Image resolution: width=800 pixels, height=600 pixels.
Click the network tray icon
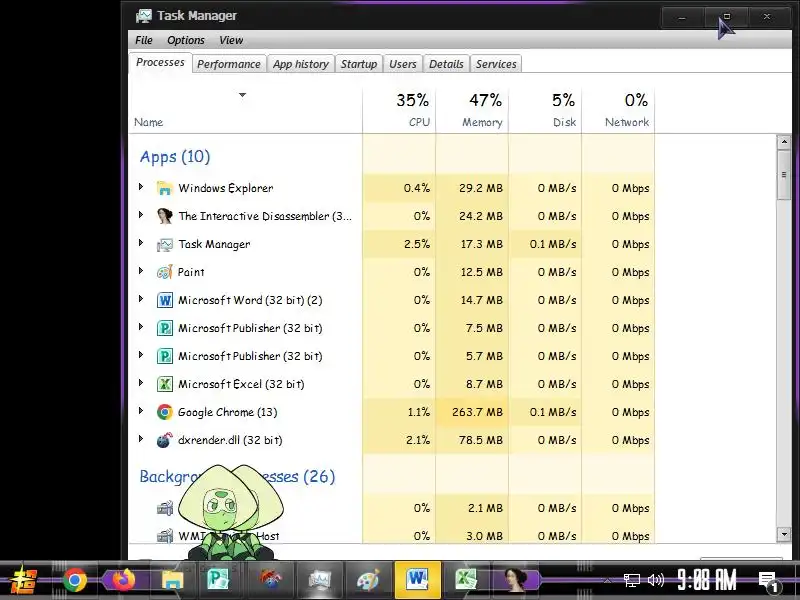(632, 580)
